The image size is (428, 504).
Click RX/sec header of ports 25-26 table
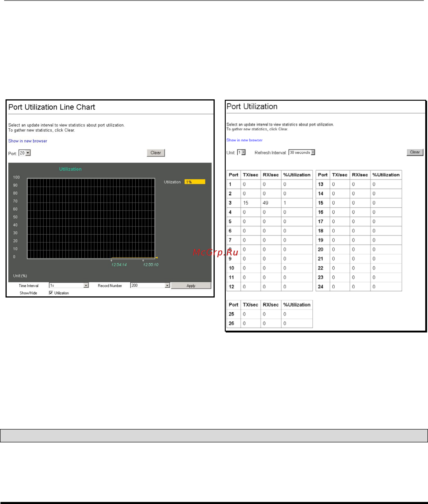[271, 305]
